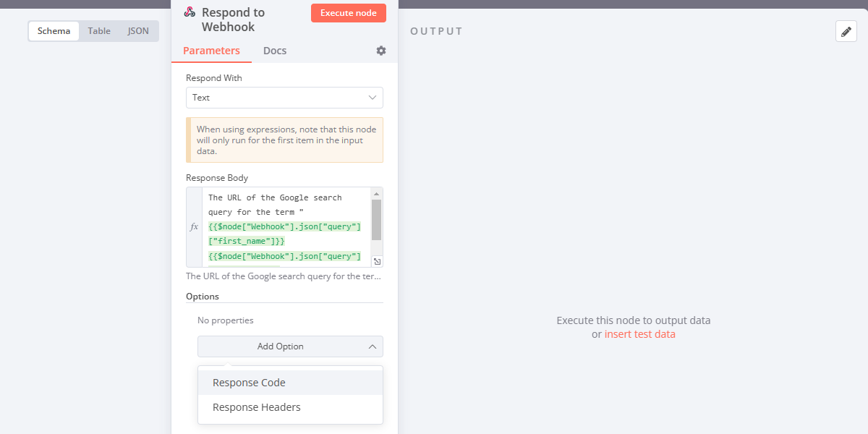
Task: Switch to the Docs tab
Action: coord(274,51)
